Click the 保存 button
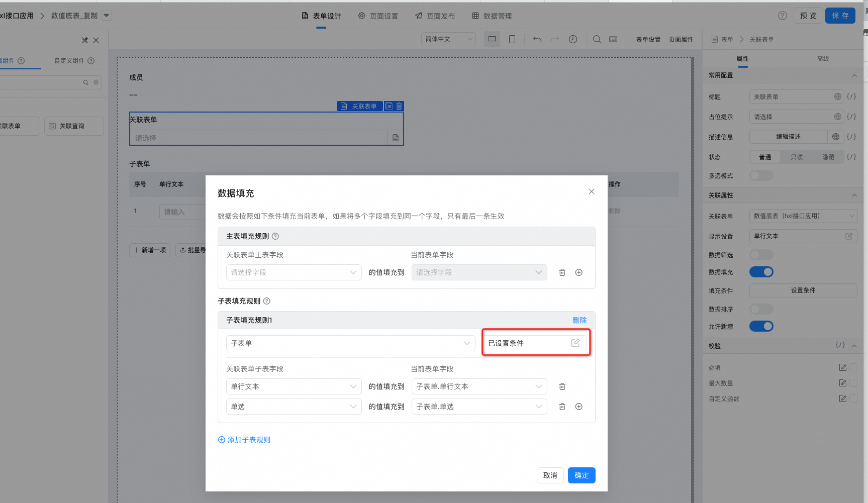868x503 pixels. pos(840,16)
